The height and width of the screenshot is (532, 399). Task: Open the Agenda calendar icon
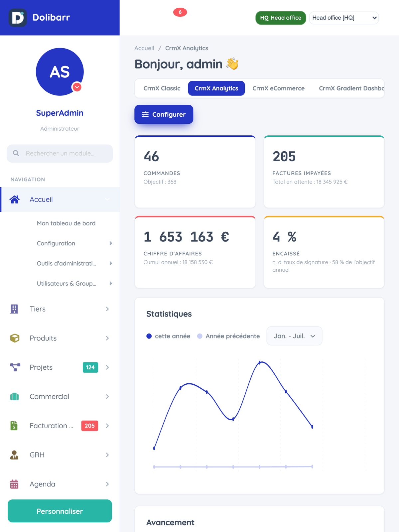click(x=14, y=484)
